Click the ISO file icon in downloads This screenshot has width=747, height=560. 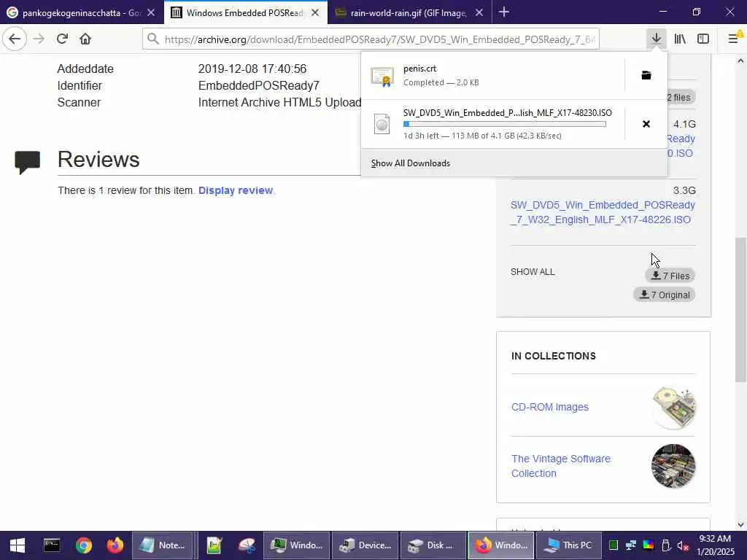(382, 124)
